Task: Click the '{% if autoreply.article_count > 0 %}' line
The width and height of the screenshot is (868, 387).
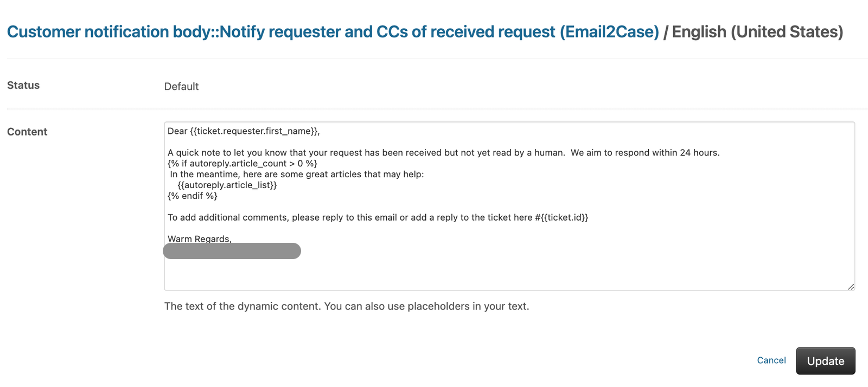Action: (242, 163)
